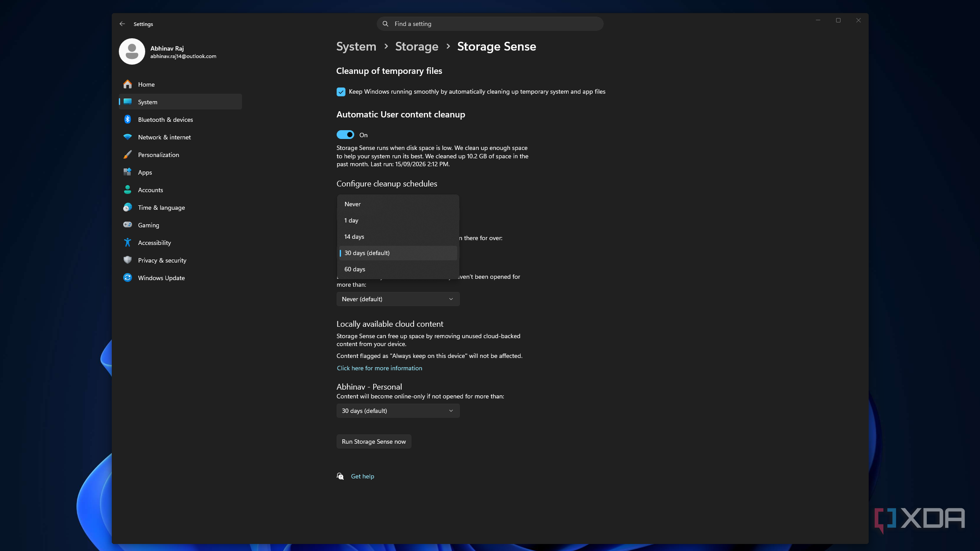Click the Personalization paintbrush icon
The height and width of the screenshot is (551, 980).
128,154
